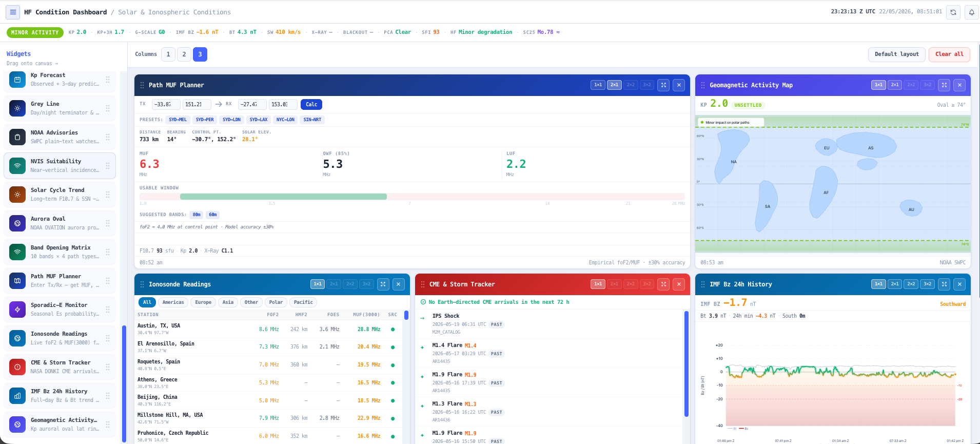
Task: Click the Sporadic-E Monitor lightning icon
Action: click(17, 310)
